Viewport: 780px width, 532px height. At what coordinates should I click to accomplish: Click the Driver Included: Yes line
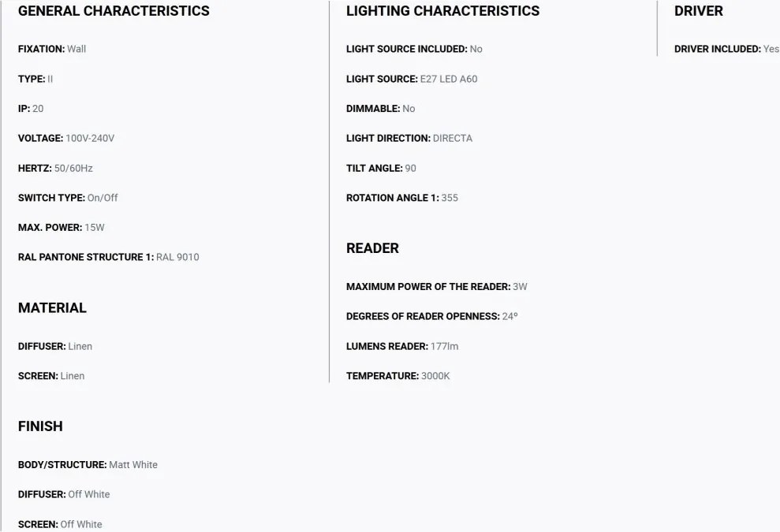point(726,49)
